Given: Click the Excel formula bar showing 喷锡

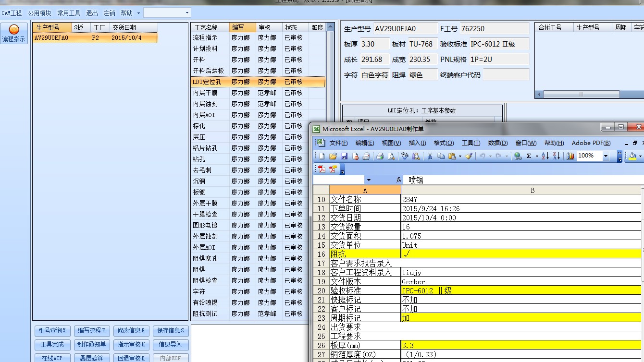Looking at the screenshot, I should click(x=524, y=180).
